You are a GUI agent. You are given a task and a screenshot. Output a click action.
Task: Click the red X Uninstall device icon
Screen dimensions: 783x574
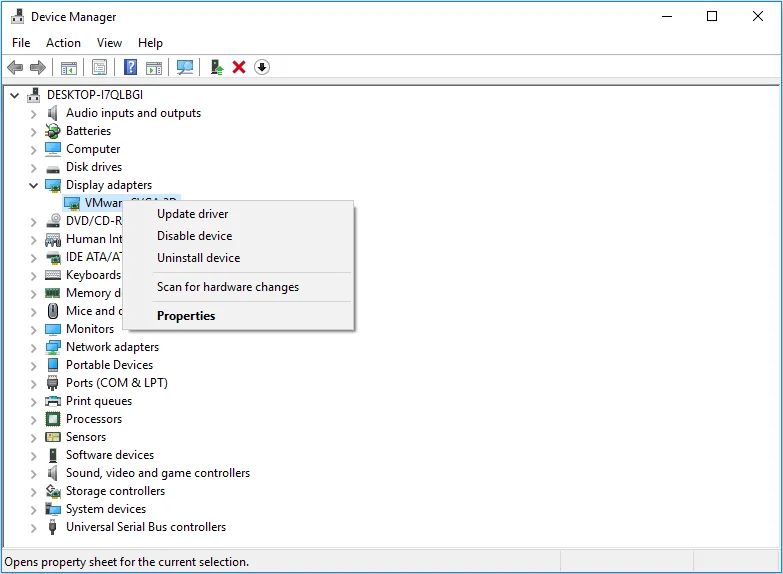pos(239,67)
